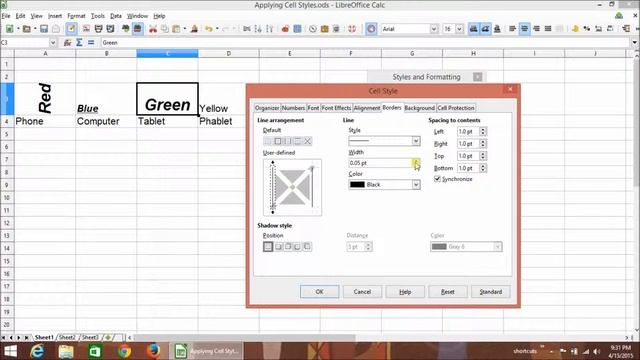The height and width of the screenshot is (360, 640).
Task: Open the line Style dropdown
Action: [x=416, y=141]
